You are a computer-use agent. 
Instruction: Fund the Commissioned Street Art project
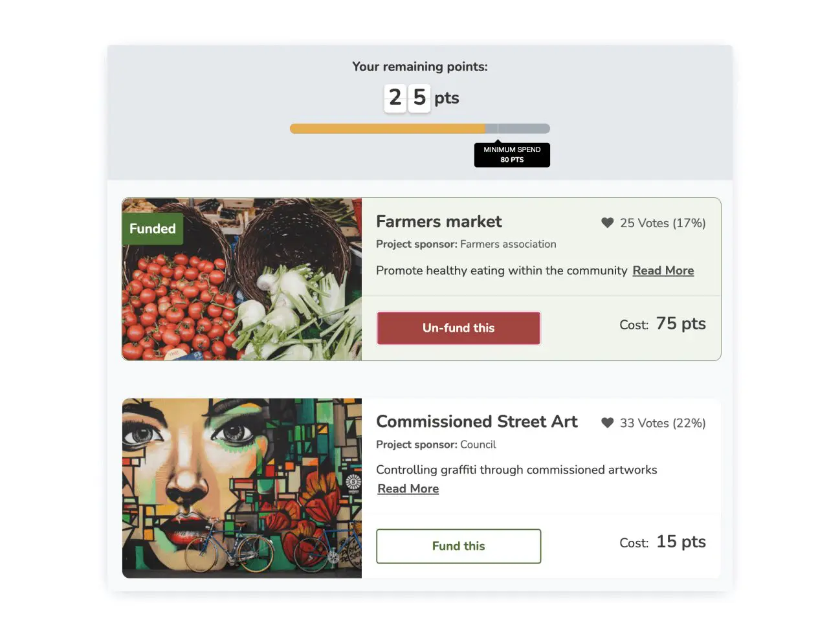point(458,546)
